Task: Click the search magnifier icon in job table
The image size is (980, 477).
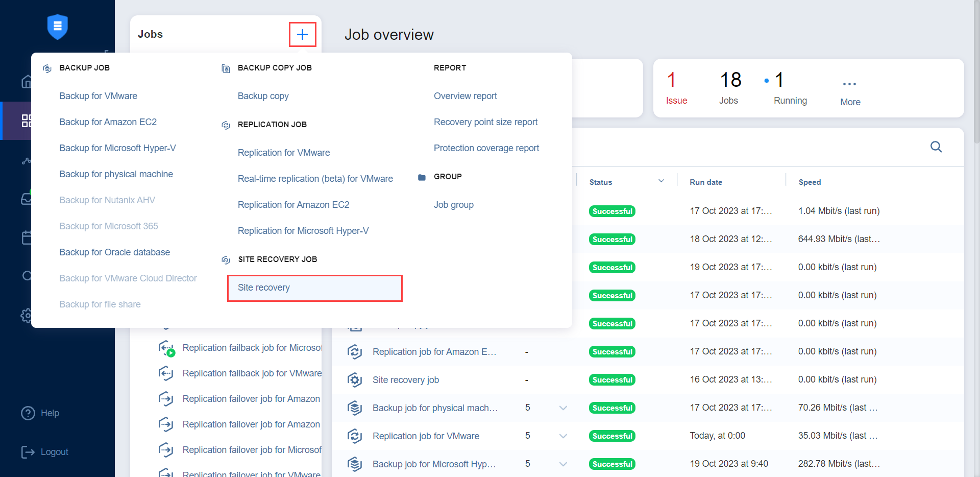Action: point(936,147)
